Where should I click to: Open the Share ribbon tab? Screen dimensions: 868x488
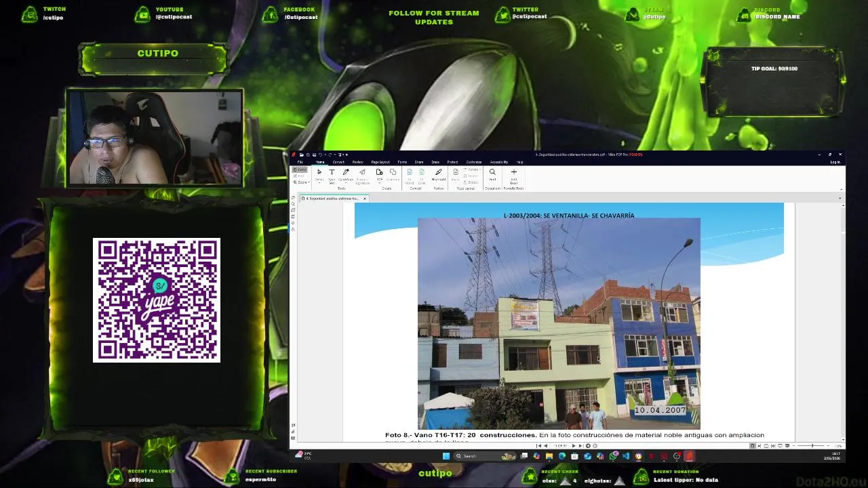419,162
